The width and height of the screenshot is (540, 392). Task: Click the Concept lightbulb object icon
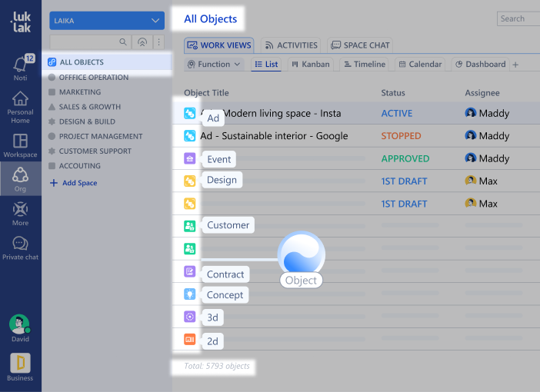pos(190,294)
